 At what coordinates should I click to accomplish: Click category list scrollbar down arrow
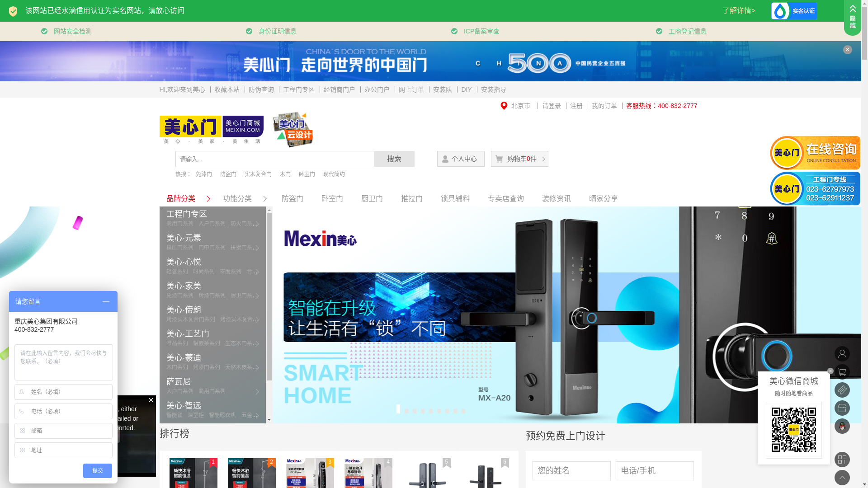(269, 420)
